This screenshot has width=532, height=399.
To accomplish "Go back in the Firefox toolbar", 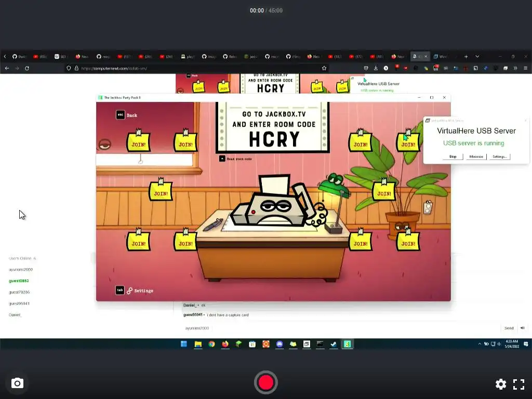I will pyautogui.click(x=7, y=68).
